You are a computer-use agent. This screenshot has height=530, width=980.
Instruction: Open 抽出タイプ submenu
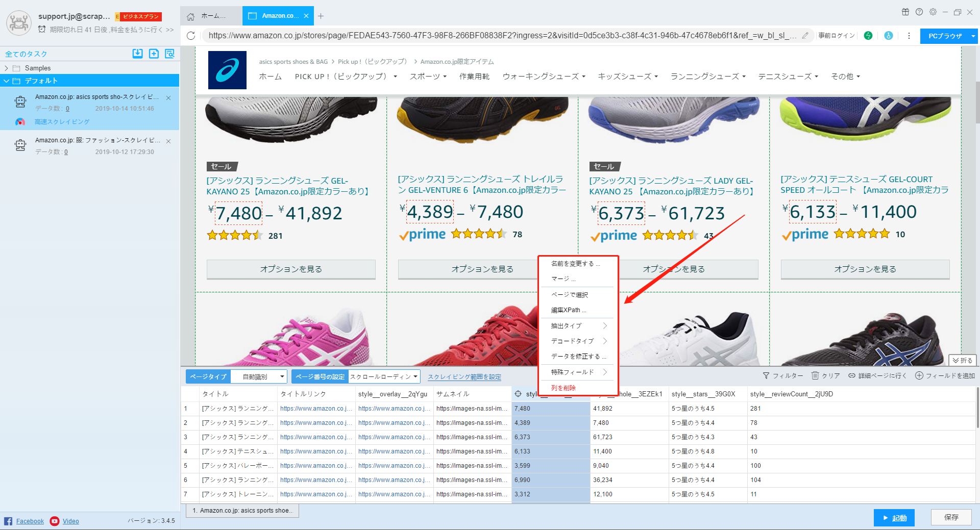tap(578, 325)
